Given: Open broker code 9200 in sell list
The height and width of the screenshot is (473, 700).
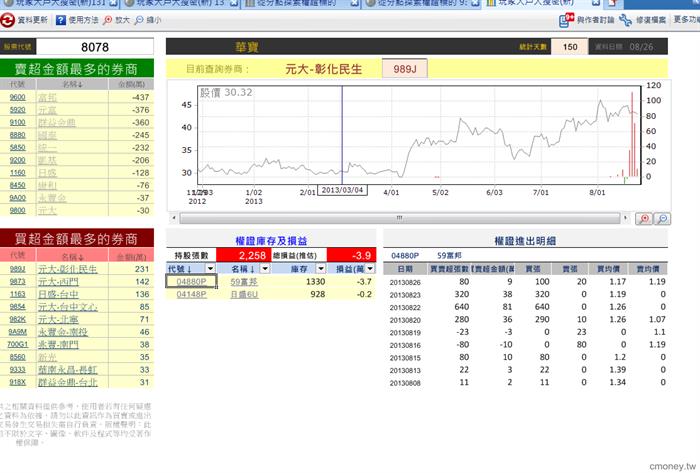Looking at the screenshot, I should click(x=18, y=160).
